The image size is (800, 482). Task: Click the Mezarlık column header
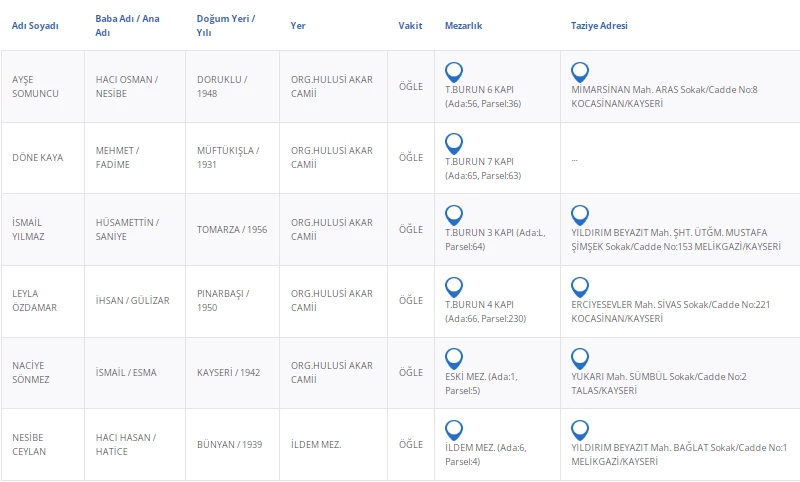click(x=464, y=25)
